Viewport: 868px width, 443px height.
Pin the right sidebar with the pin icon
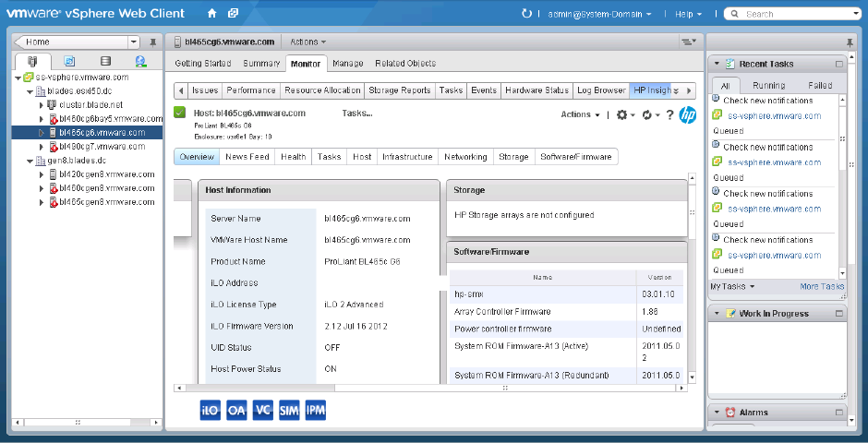[850, 42]
